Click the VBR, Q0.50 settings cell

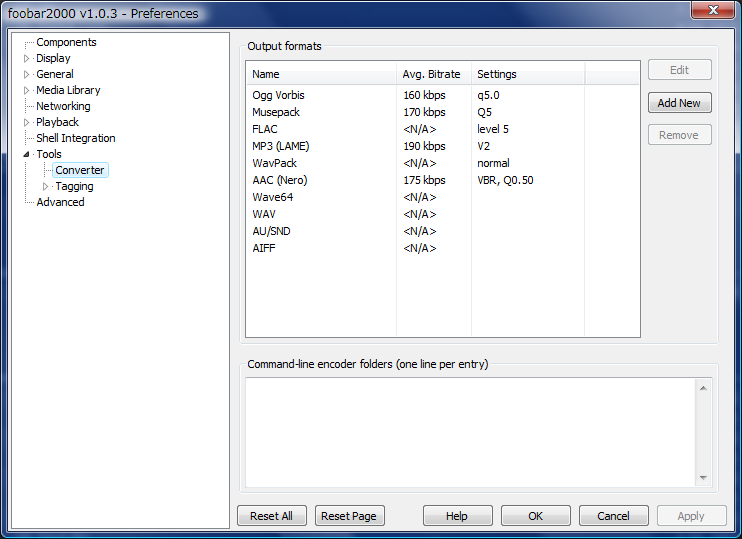pos(505,180)
